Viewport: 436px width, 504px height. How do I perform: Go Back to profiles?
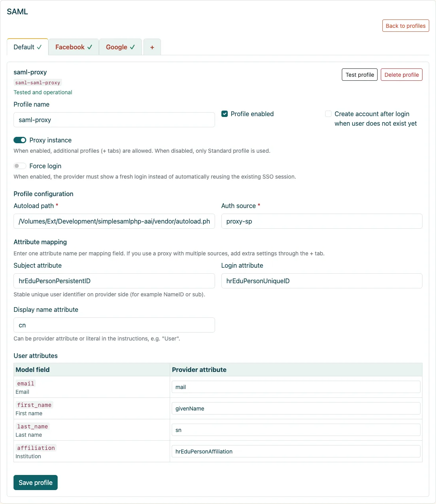(405, 26)
